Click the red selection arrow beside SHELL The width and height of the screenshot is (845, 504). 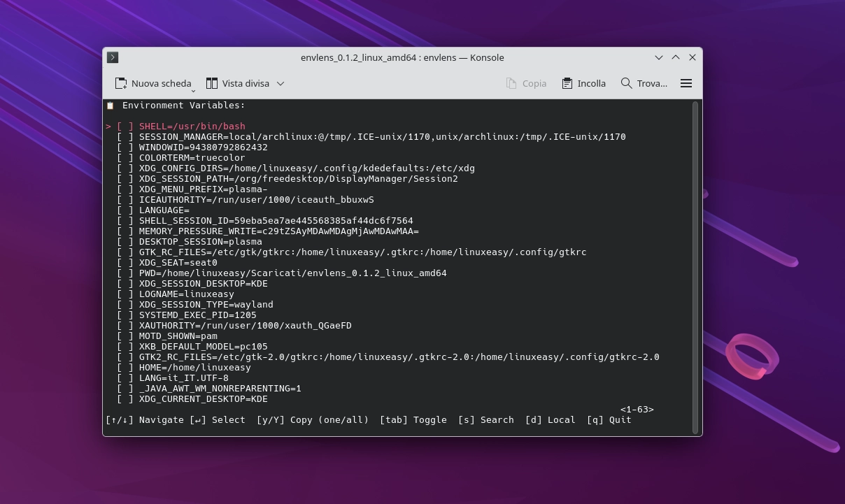pos(108,126)
